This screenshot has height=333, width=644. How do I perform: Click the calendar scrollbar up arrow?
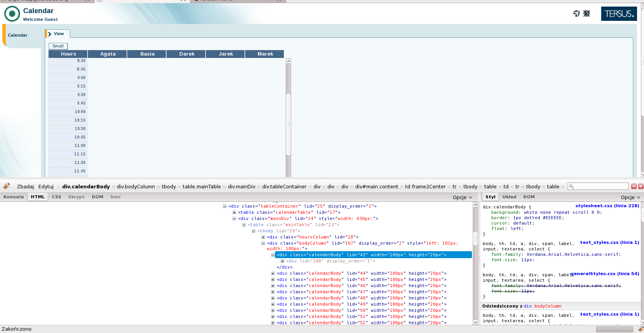click(288, 61)
